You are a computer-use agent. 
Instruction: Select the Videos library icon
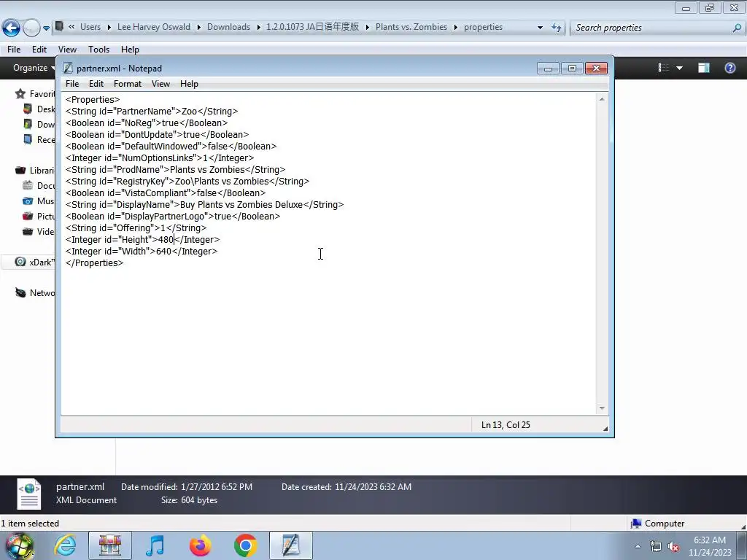(28, 231)
